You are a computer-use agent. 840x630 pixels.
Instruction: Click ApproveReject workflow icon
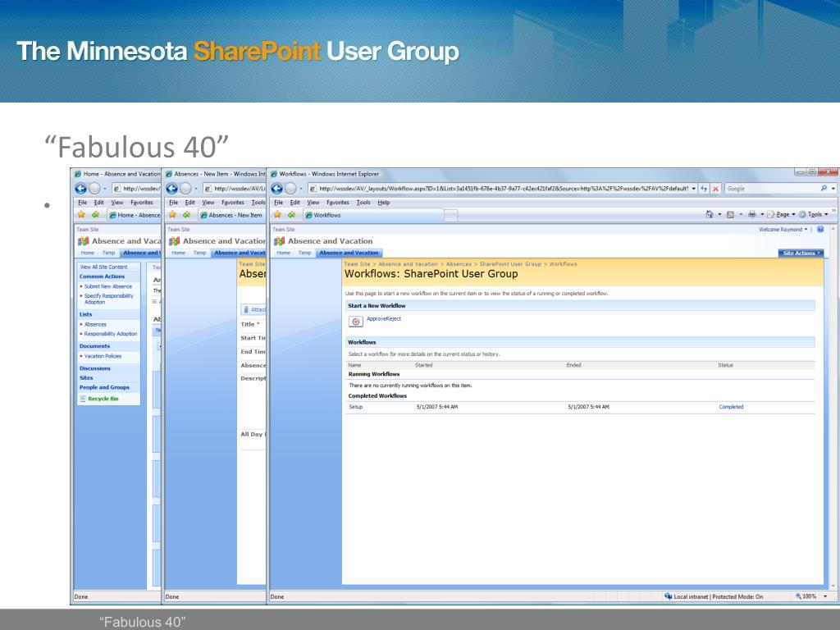click(x=356, y=321)
